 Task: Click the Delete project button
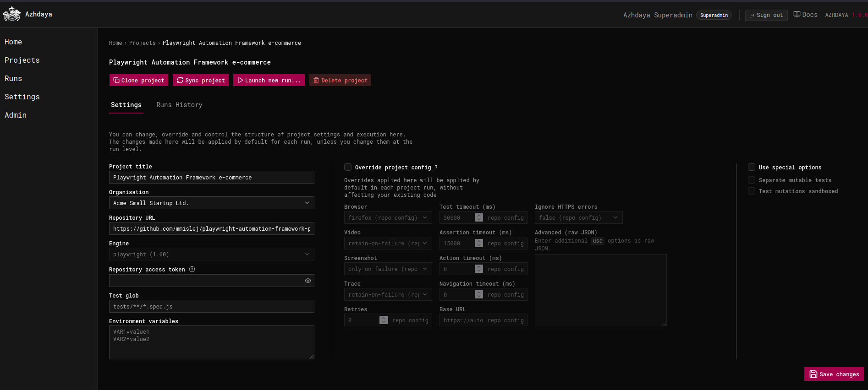[x=340, y=80]
